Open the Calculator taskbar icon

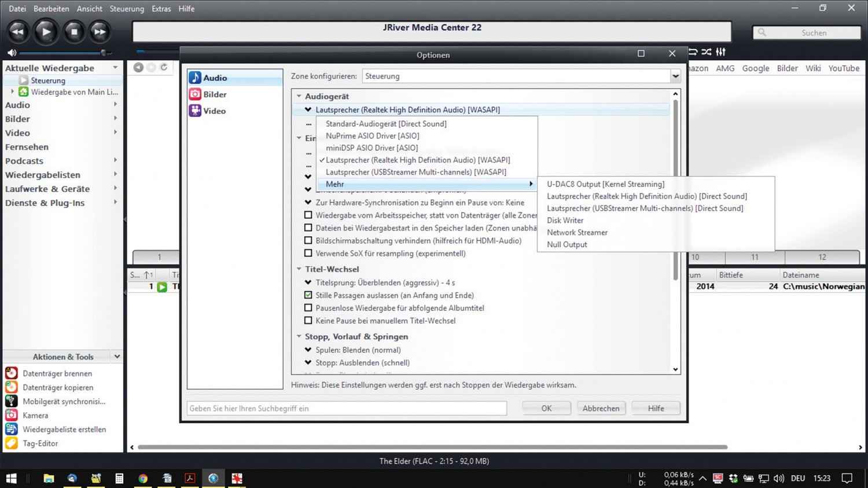[119, 478]
